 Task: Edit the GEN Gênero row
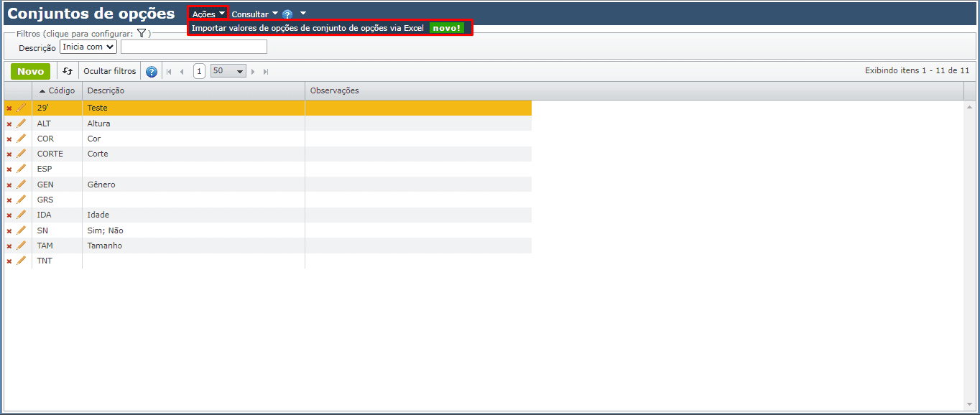point(22,185)
